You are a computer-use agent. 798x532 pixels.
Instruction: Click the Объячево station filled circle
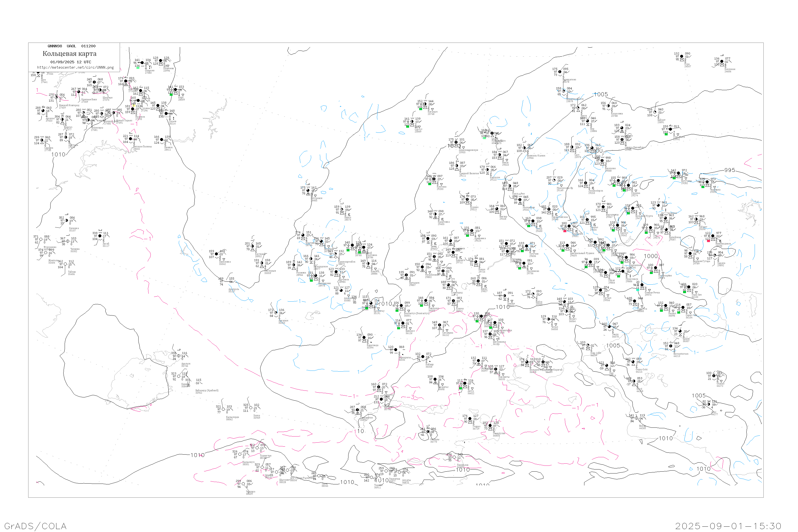160,61
